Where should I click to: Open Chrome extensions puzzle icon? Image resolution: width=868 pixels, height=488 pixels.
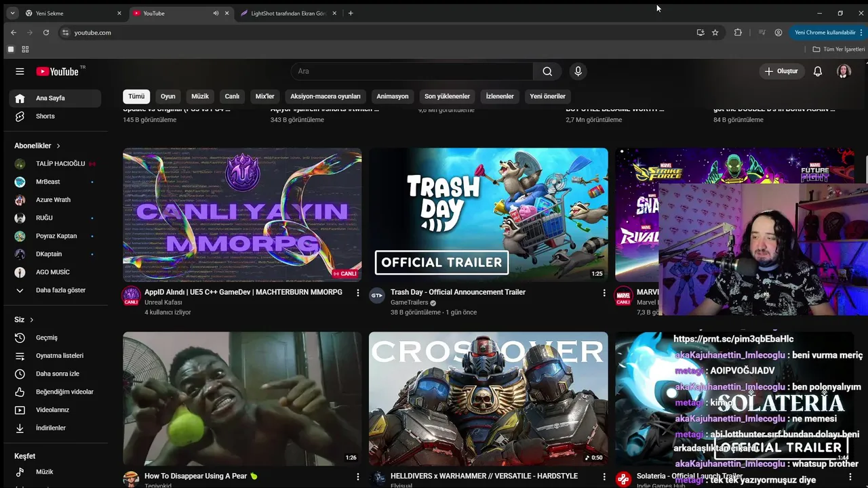click(738, 33)
